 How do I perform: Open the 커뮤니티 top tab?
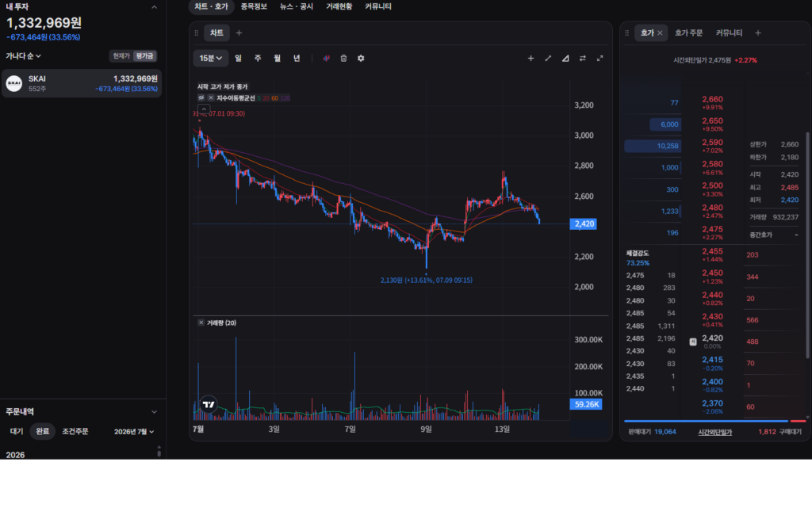coord(378,6)
